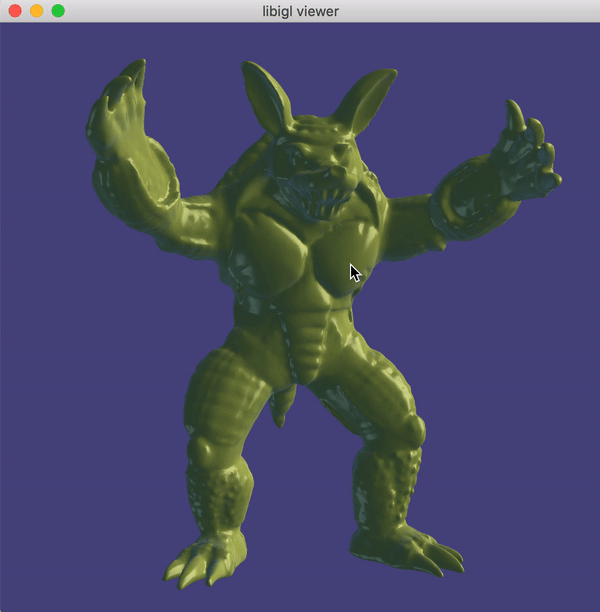Image resolution: width=600 pixels, height=612 pixels.
Task: Close the libigl viewer window
Action: tap(15, 11)
